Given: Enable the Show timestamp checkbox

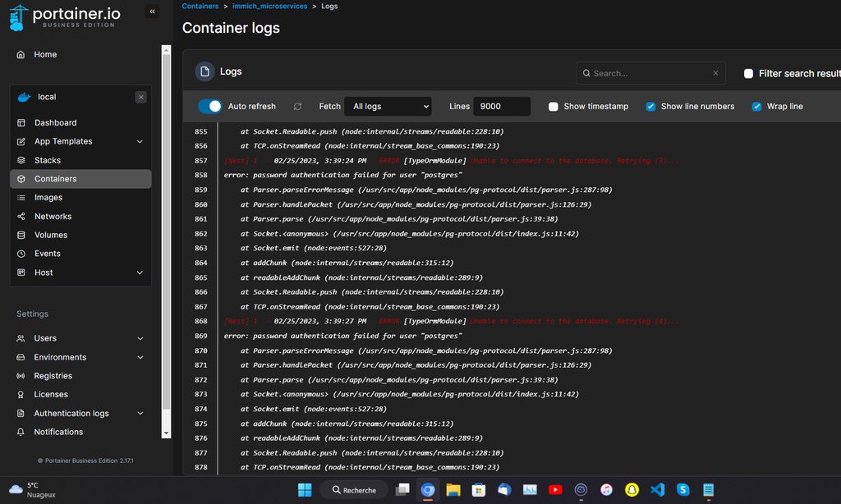Looking at the screenshot, I should point(554,107).
